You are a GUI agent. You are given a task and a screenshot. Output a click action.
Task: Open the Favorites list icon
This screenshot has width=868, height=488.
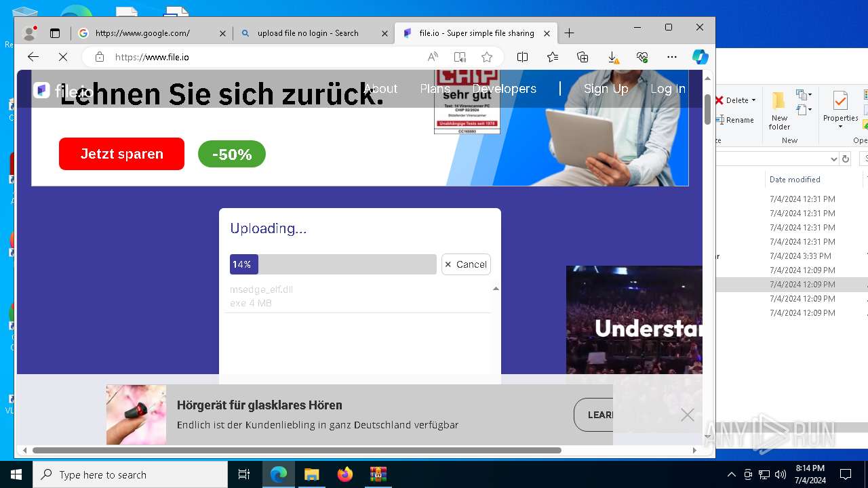[x=553, y=57]
